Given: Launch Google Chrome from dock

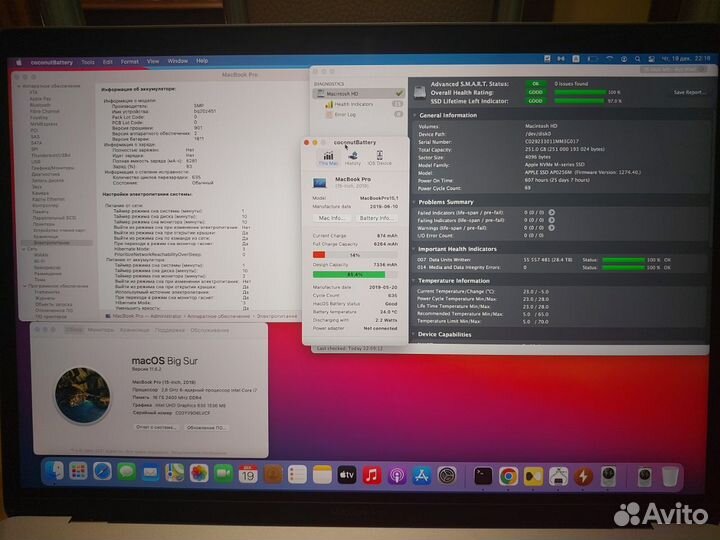Looking at the screenshot, I should click(x=508, y=477).
